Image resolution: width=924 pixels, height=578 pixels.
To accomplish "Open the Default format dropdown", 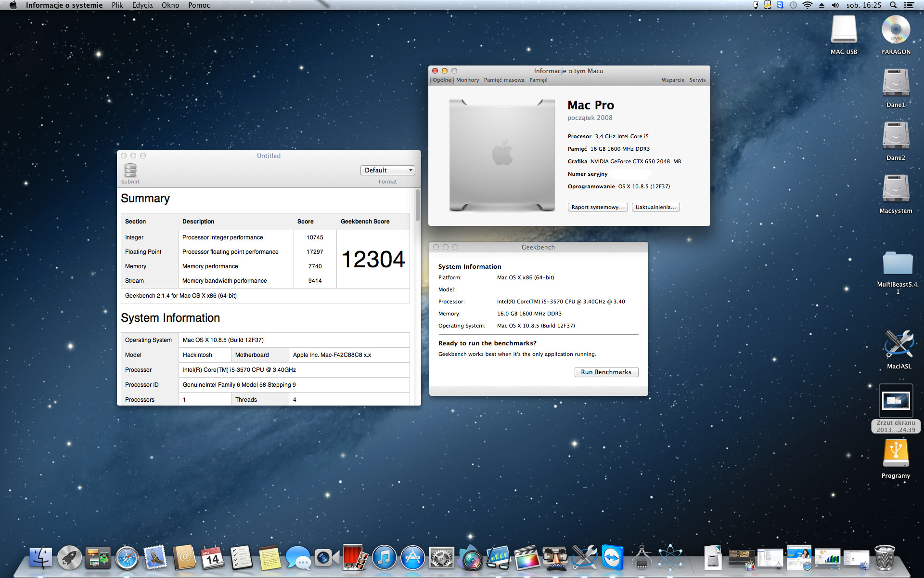I will point(387,170).
